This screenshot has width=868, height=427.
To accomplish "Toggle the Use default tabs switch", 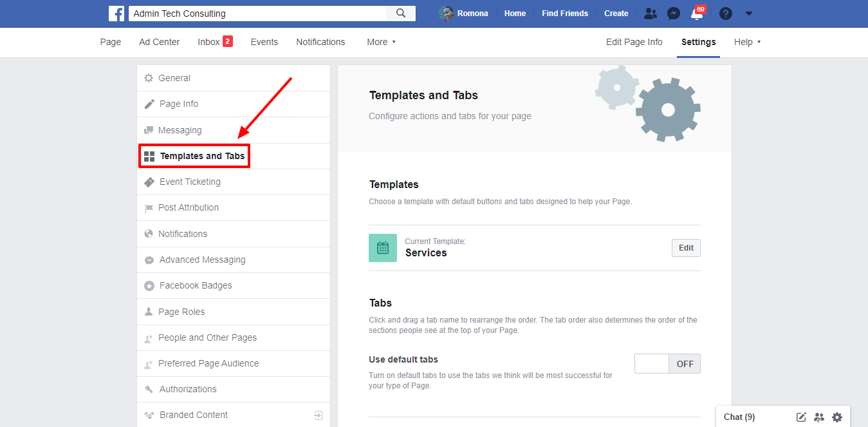I will [x=667, y=364].
